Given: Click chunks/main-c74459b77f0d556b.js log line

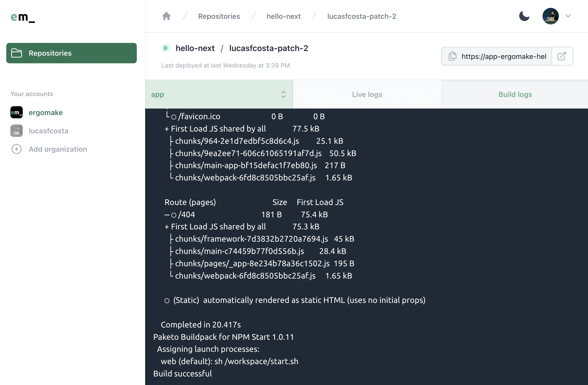Looking at the screenshot, I should click(x=258, y=251).
